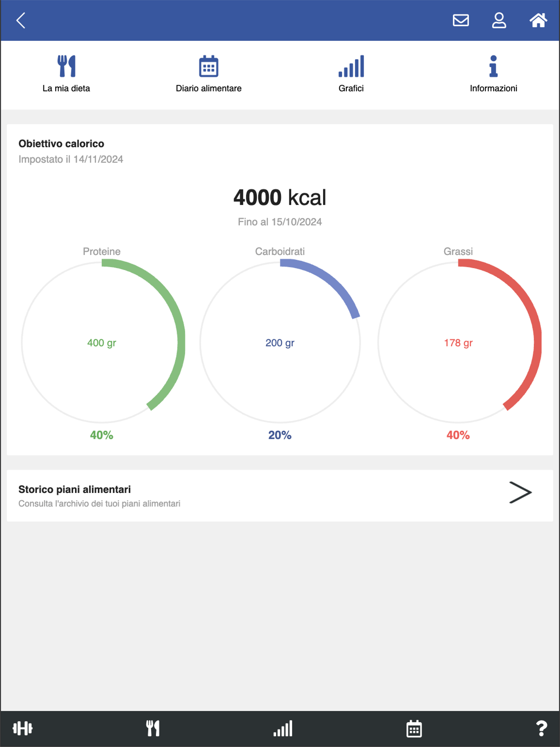Screen dimensions: 560x747
Task: Open the messages envelope icon
Action: [461, 20]
